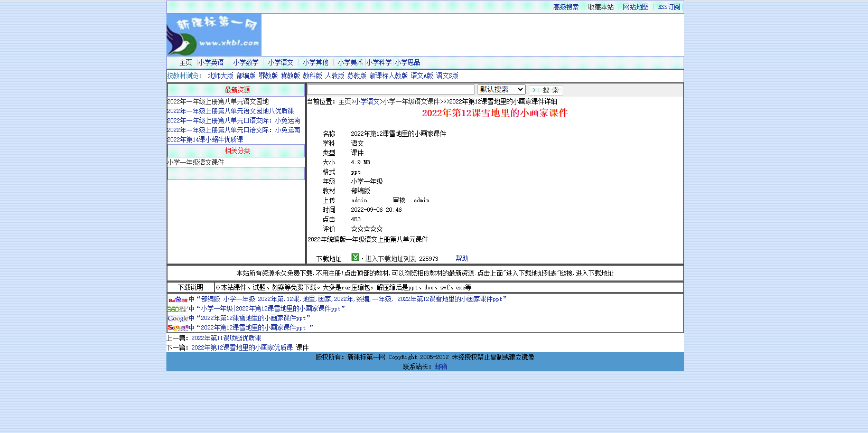Open resource 2022年一年级上册第八单元语文园地

tap(218, 101)
